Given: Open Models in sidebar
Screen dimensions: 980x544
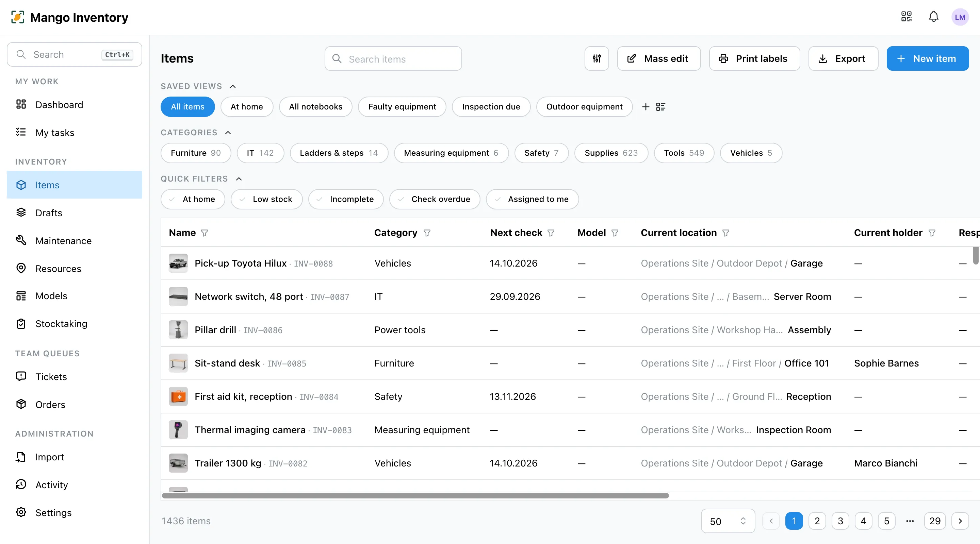Looking at the screenshot, I should (x=75, y=296).
